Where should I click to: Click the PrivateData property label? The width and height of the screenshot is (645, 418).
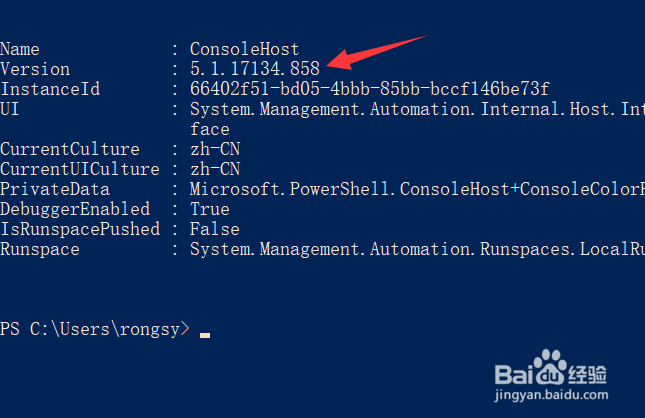pos(55,189)
